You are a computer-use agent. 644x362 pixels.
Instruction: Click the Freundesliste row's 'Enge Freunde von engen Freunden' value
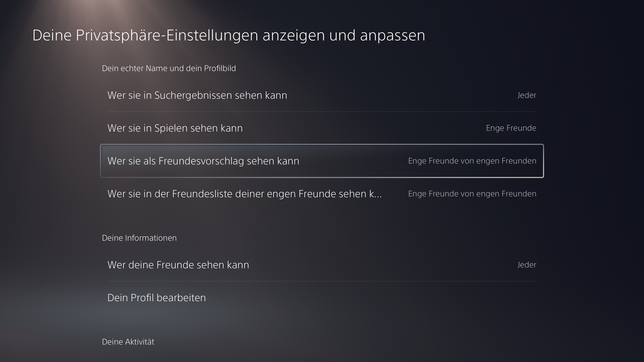[x=472, y=194]
